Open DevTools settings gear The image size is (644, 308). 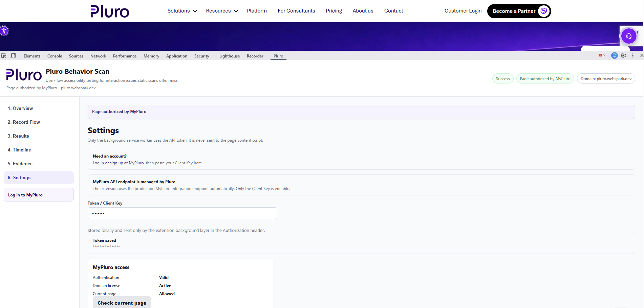tap(623, 56)
